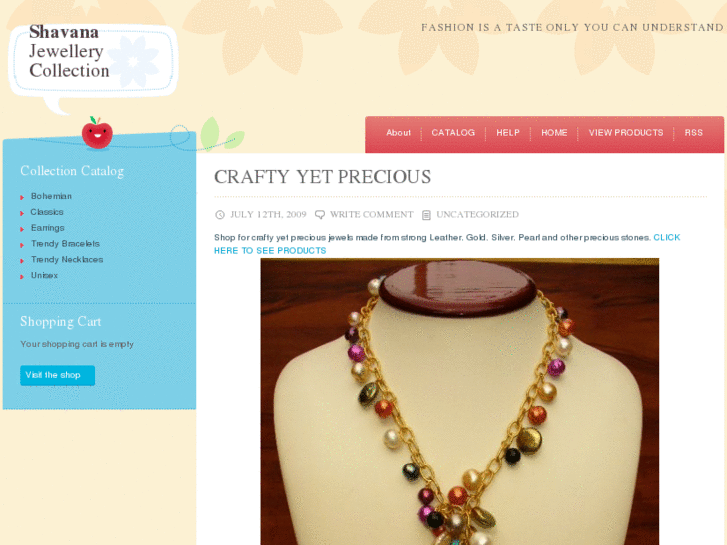Go to the HELP page
The width and height of the screenshot is (727, 545).
click(508, 133)
